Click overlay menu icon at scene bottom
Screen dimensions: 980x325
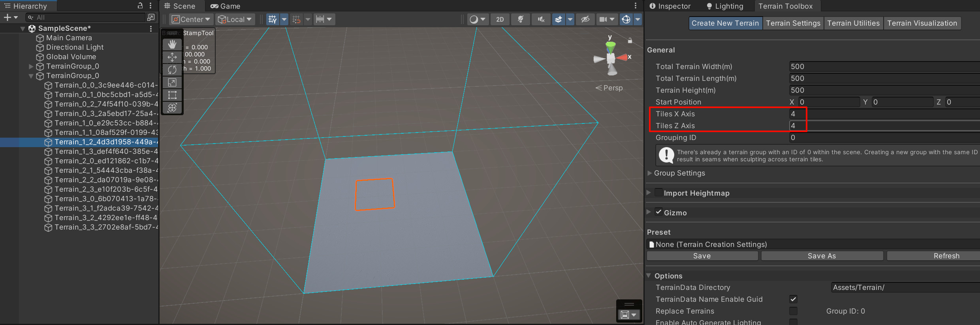coord(629,315)
